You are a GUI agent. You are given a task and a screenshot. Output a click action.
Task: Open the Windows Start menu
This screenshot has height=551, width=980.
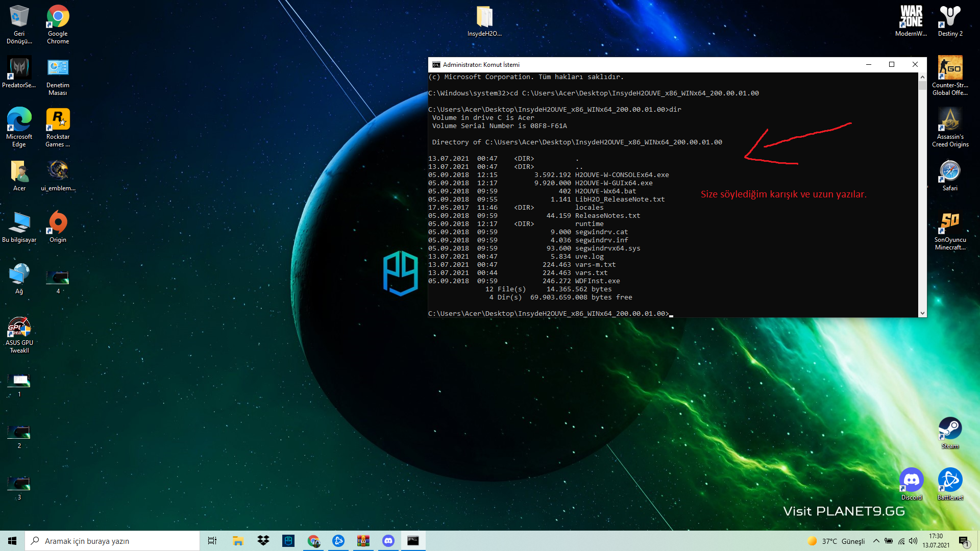click(x=12, y=541)
